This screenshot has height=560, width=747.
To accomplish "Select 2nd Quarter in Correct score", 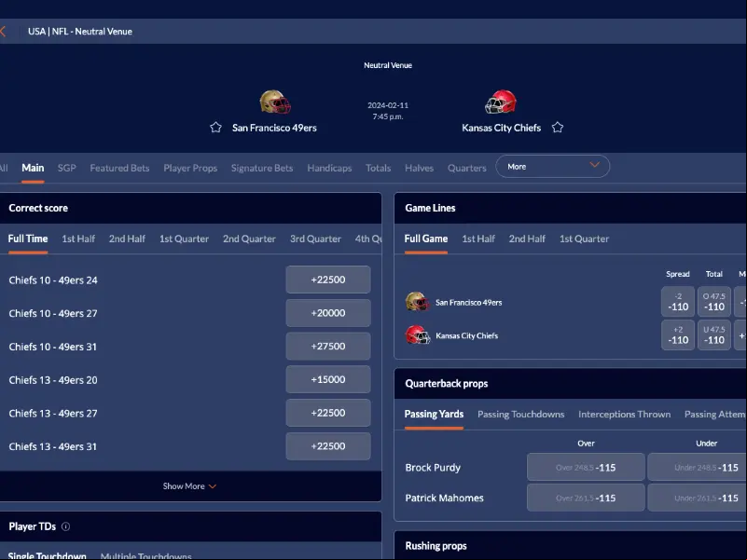I will click(250, 239).
